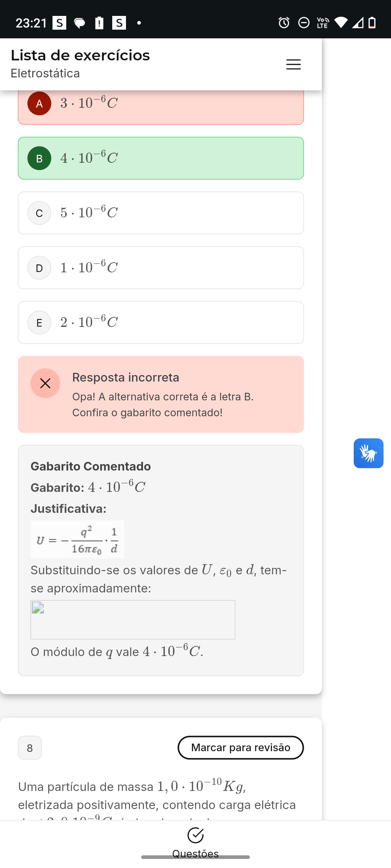Tap the alarm clock status icon
This screenshot has width=391, height=868.
284,23
